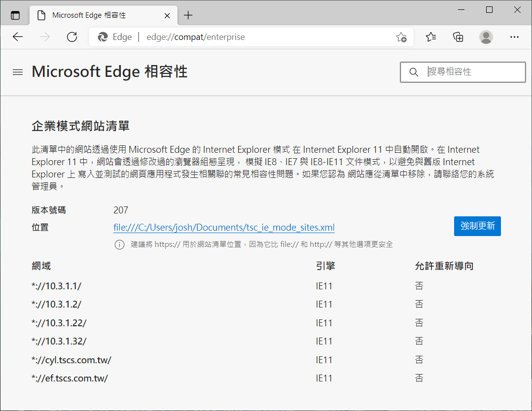Viewport: 532px width, 411px height.
Task: Open Settings and more ellipsis menu
Action: [x=514, y=37]
